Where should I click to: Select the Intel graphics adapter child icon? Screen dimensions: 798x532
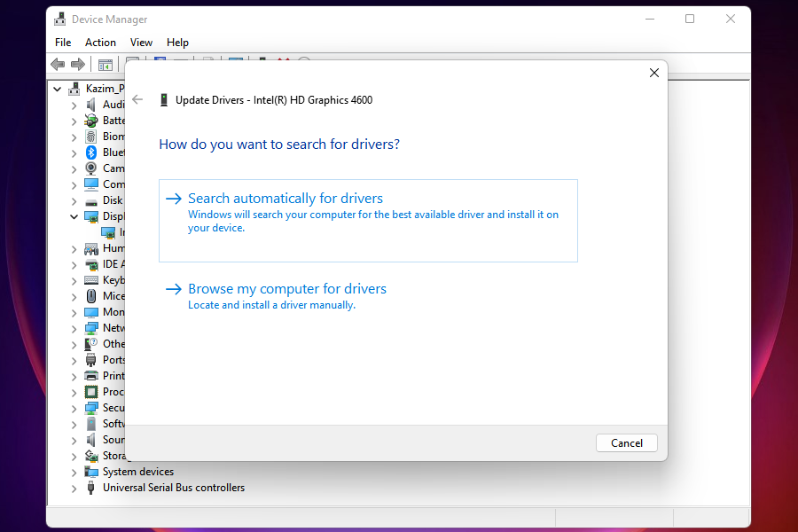(108, 232)
